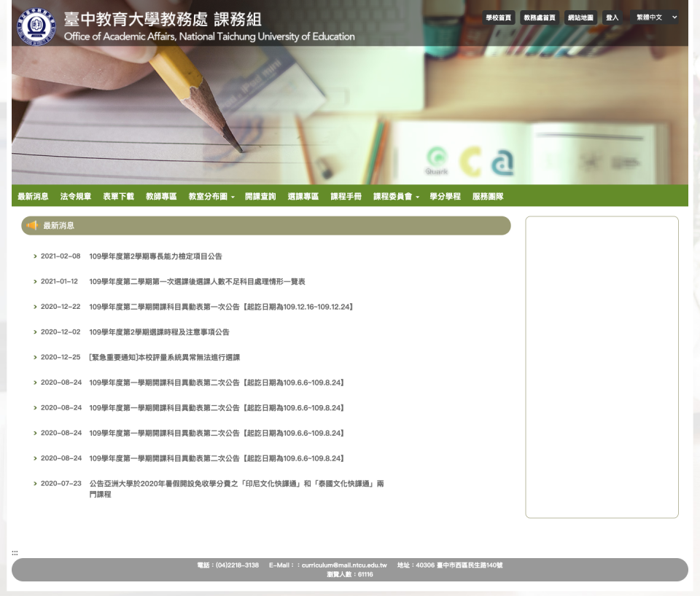Click the 教務處首頁 button
Image resolution: width=700 pixels, height=596 pixels.
[x=540, y=17]
